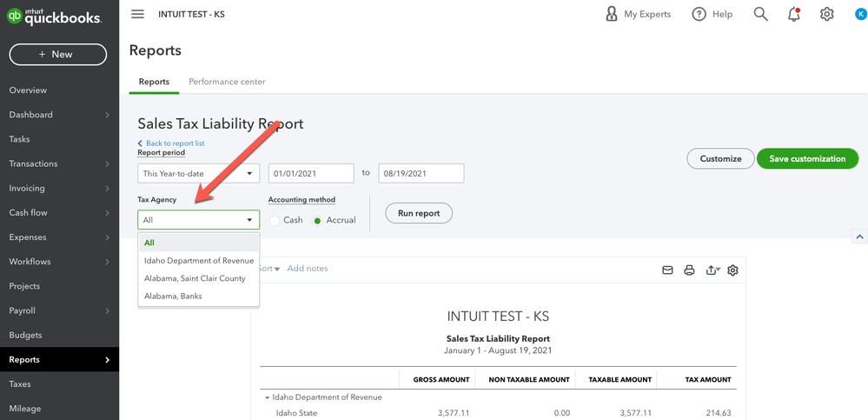
Task: Open the K user profile avatar
Action: pos(861,15)
